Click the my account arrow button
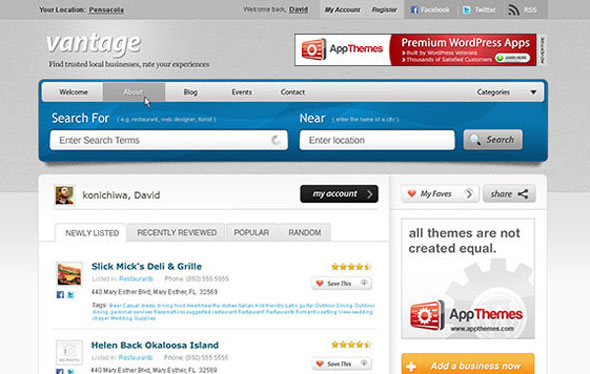590x374 pixels. 339,194
